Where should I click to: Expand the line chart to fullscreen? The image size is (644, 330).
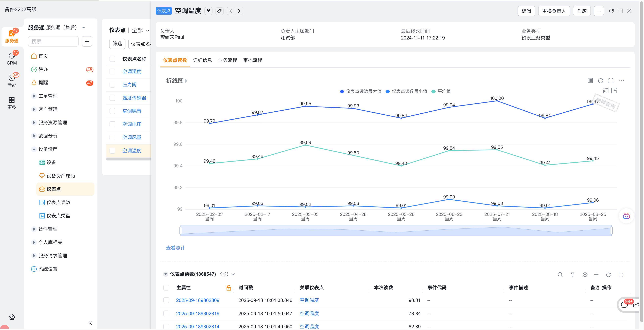611,81
